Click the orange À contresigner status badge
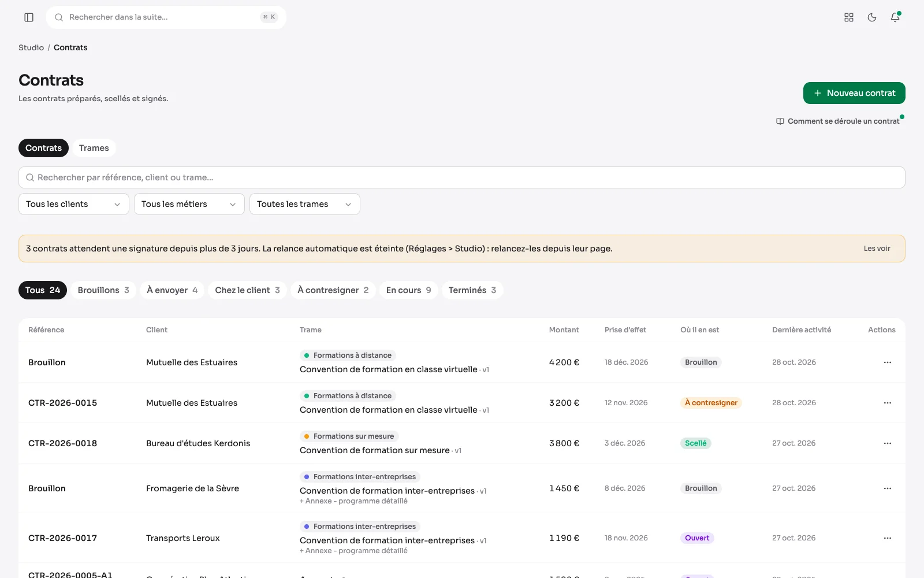This screenshot has width=924, height=578. [711, 403]
